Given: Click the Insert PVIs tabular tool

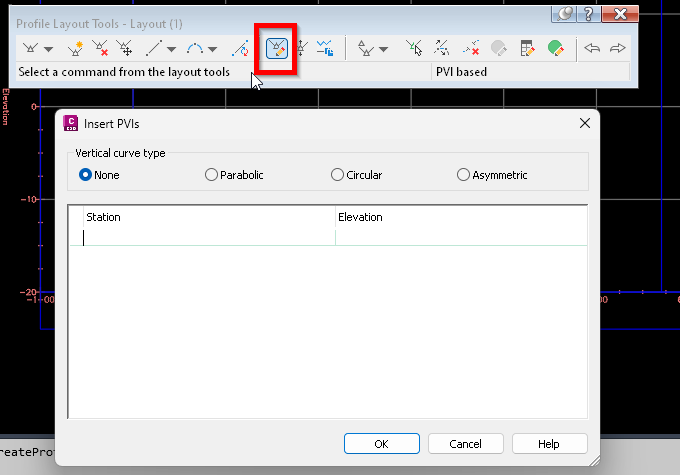Looking at the screenshot, I should click(277, 48).
